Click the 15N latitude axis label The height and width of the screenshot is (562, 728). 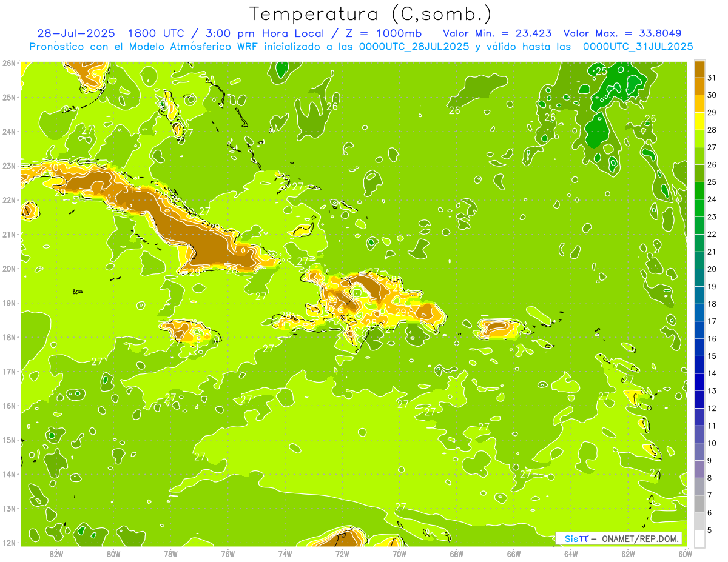tap(9, 440)
